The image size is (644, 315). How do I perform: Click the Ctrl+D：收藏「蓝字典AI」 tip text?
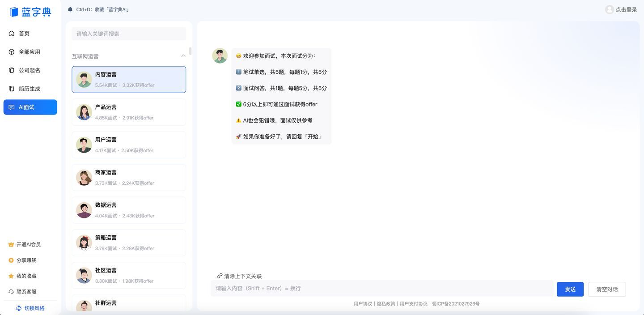(x=103, y=9)
